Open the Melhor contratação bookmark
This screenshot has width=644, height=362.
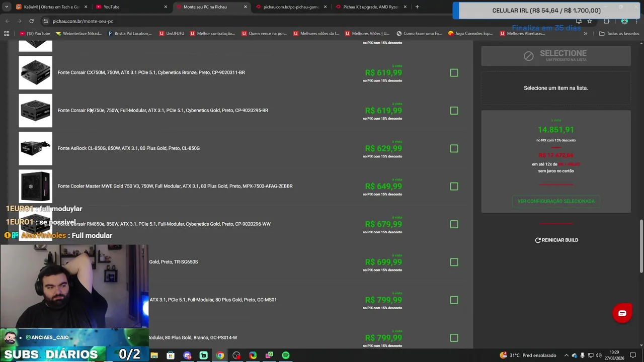212,34
